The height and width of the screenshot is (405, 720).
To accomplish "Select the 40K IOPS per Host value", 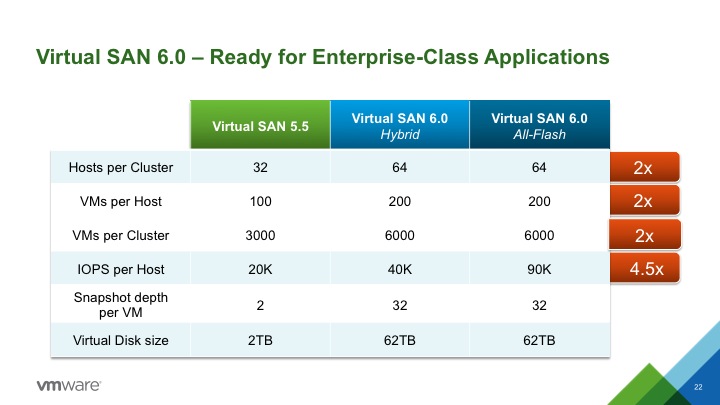I will tap(399, 270).
